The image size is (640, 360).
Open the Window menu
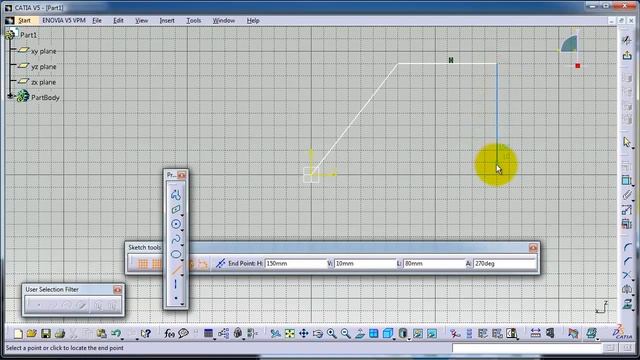coord(224,20)
